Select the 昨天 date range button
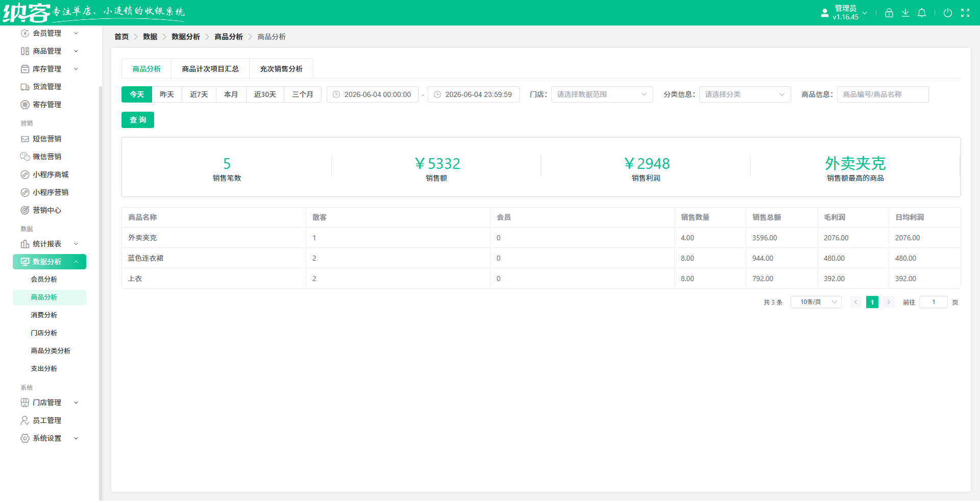Image resolution: width=980 pixels, height=501 pixels. click(167, 94)
